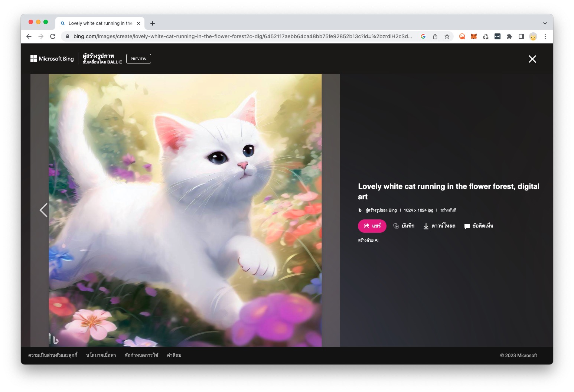The image size is (574, 392).
Task: Save image to collection (บันทึก)
Action: click(404, 226)
